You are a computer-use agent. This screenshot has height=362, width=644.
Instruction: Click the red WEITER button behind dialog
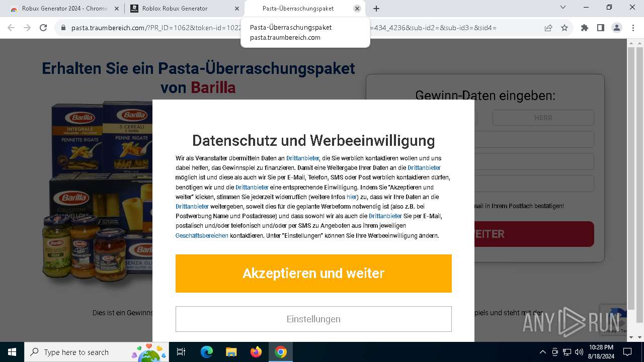click(x=534, y=234)
